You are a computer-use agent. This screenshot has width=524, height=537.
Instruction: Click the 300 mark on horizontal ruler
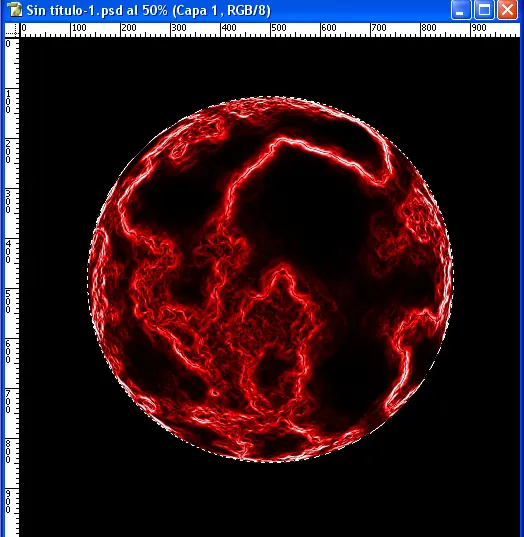click(179, 28)
